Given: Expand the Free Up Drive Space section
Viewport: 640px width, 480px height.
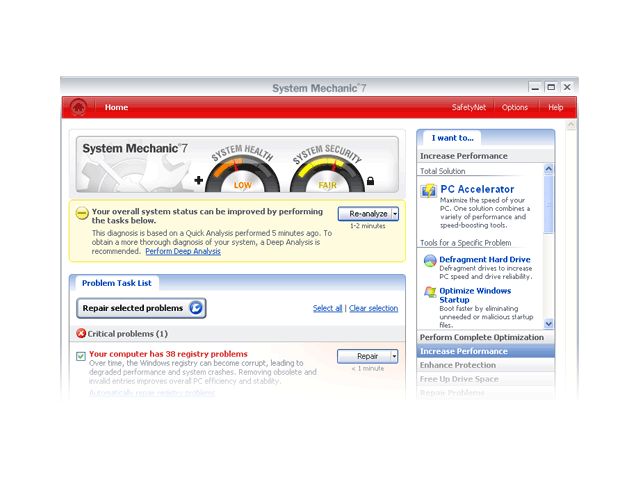Looking at the screenshot, I should (485, 379).
